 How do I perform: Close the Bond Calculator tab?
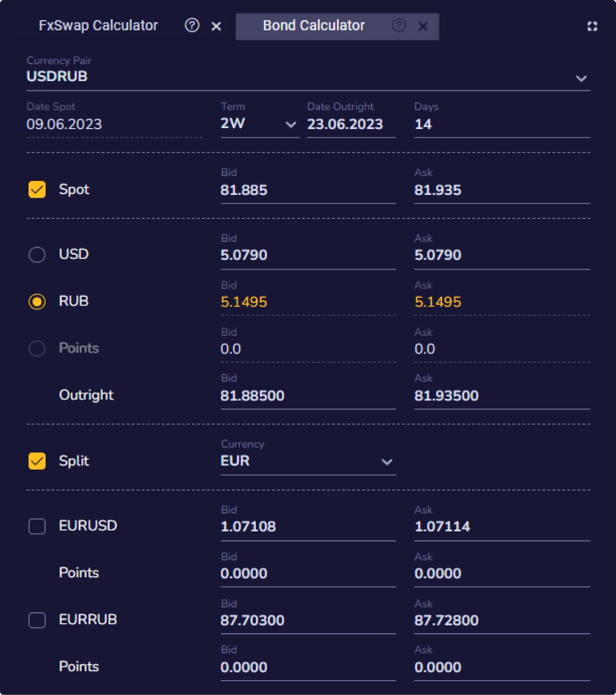423,26
